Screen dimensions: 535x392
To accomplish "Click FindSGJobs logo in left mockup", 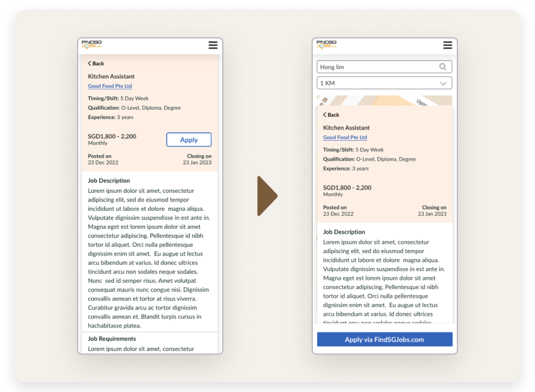I will coord(91,44).
